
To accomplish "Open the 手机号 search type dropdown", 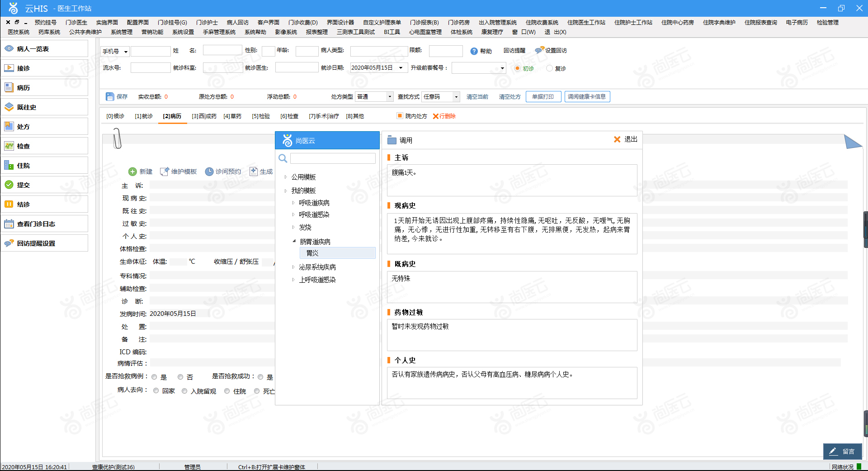I will [x=126, y=52].
